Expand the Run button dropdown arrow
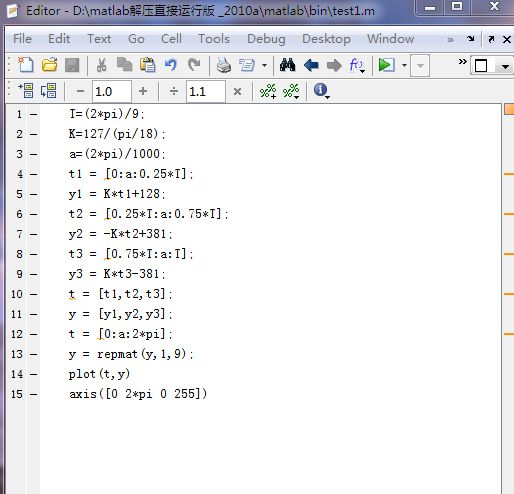Screen dimensions: 514x494 (404, 65)
